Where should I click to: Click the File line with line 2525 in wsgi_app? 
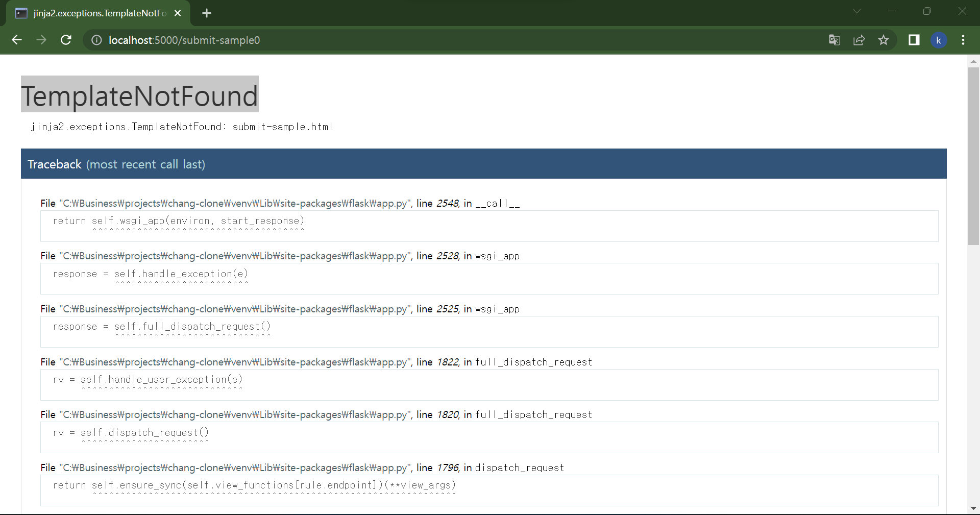point(280,309)
